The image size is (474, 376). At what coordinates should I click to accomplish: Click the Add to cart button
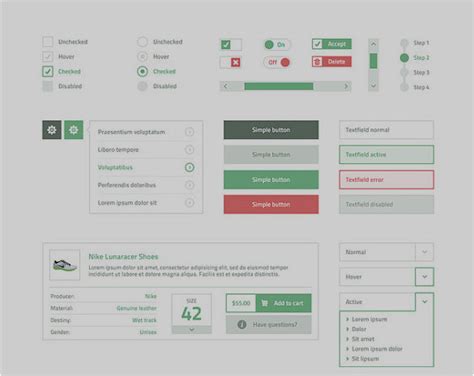pos(284,303)
